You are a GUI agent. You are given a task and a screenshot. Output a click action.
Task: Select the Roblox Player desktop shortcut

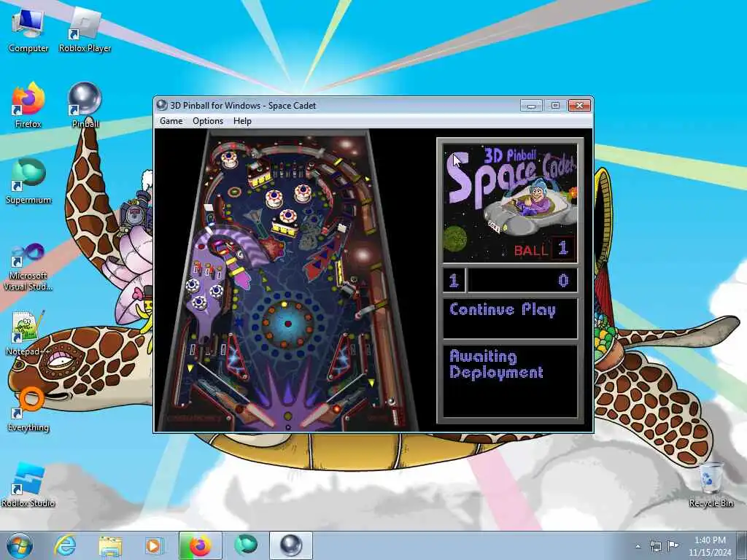point(85,30)
